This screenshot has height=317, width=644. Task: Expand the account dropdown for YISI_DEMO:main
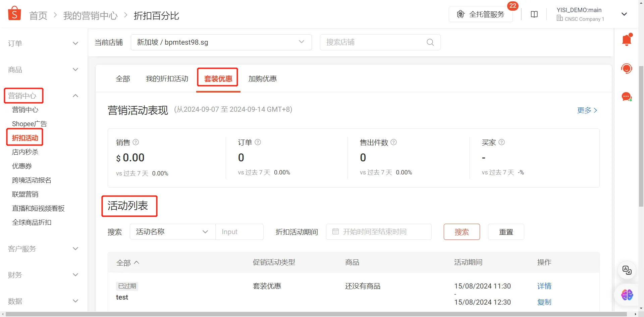point(624,14)
